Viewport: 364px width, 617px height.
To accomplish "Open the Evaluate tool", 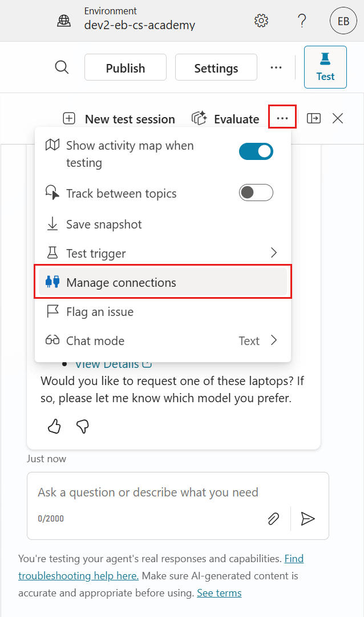I will click(x=227, y=119).
